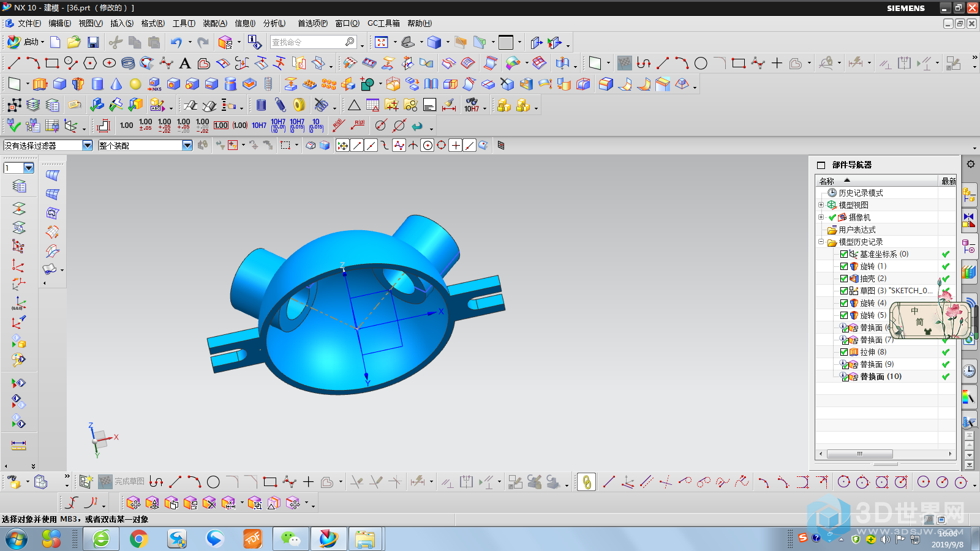980x551 pixels.
Task: Click the Revolve feature icon
Action: pyautogui.click(x=78, y=84)
